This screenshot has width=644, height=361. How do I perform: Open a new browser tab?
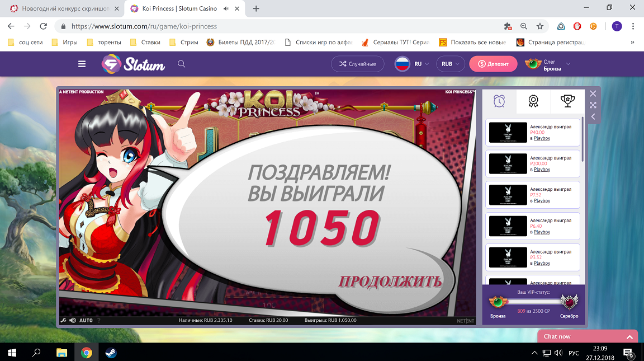coord(256,8)
